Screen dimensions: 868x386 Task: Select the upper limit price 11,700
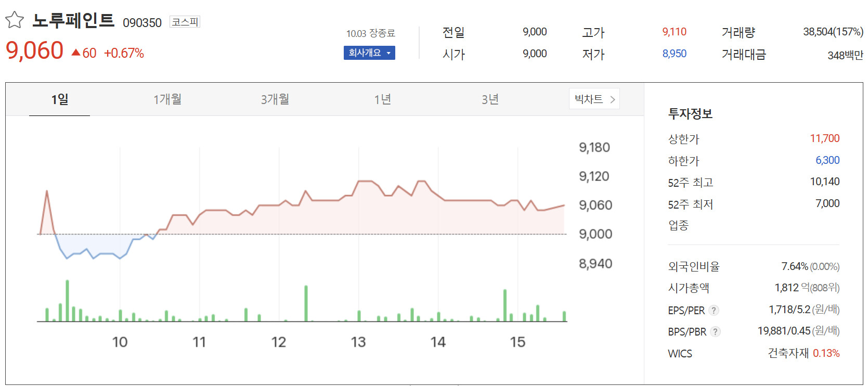pos(825,138)
